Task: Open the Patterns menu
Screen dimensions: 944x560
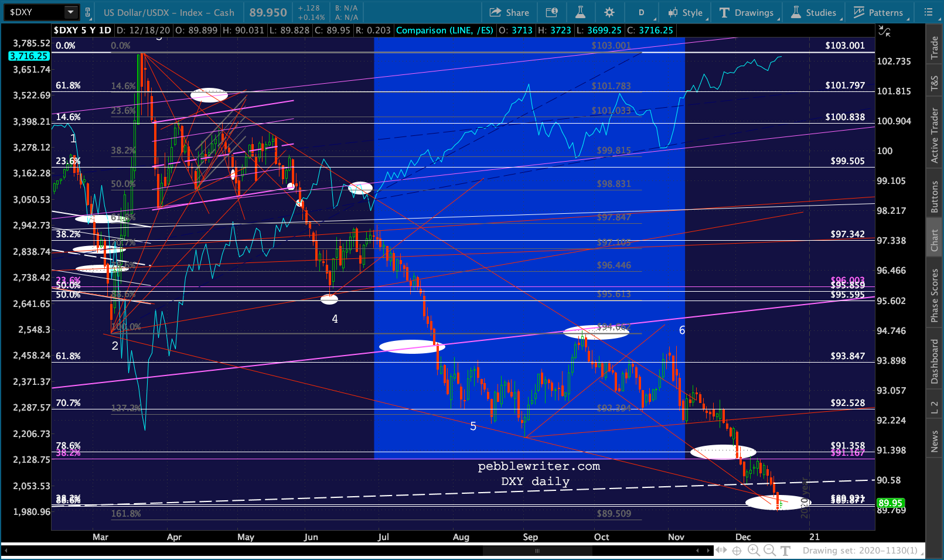Action: click(x=878, y=12)
